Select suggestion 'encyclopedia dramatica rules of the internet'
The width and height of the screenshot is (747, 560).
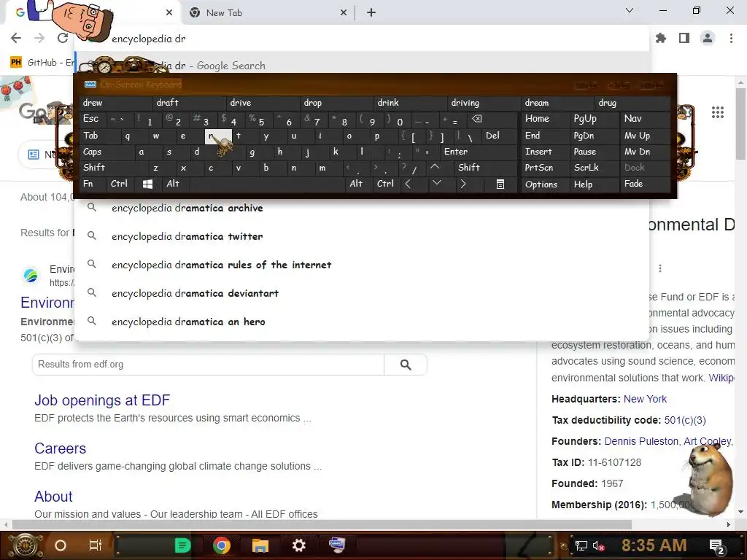point(362,265)
